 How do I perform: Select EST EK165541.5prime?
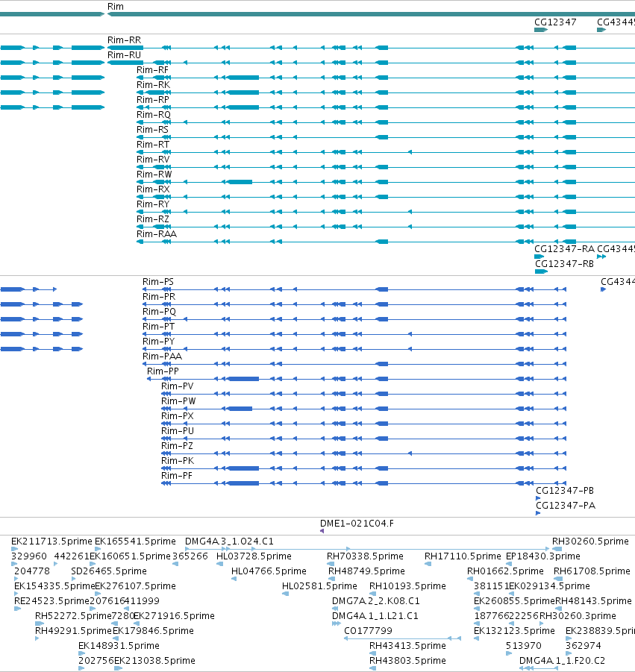135,541
